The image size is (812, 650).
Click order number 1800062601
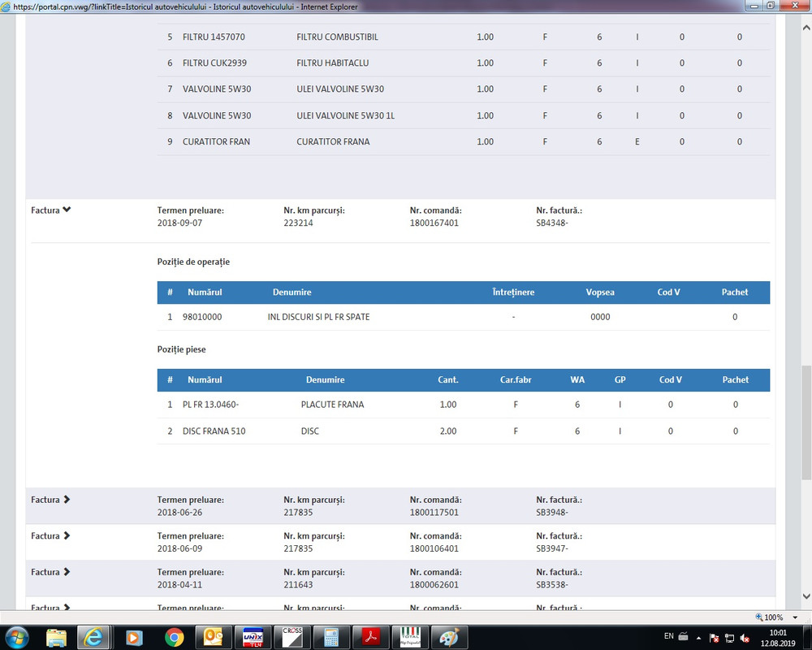(x=434, y=585)
